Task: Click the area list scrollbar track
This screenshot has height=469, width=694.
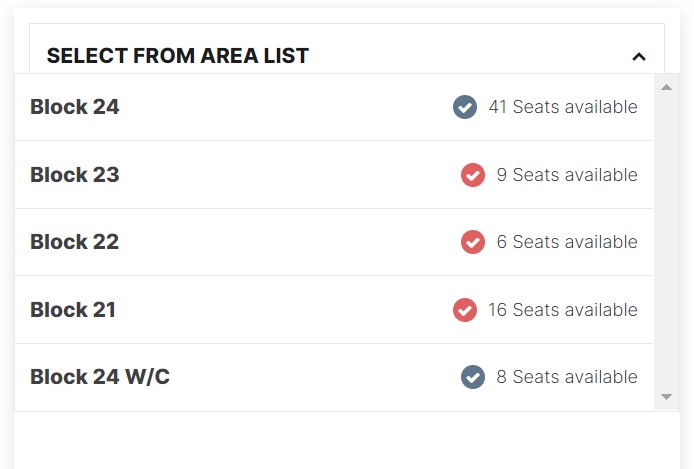Action: (667, 242)
